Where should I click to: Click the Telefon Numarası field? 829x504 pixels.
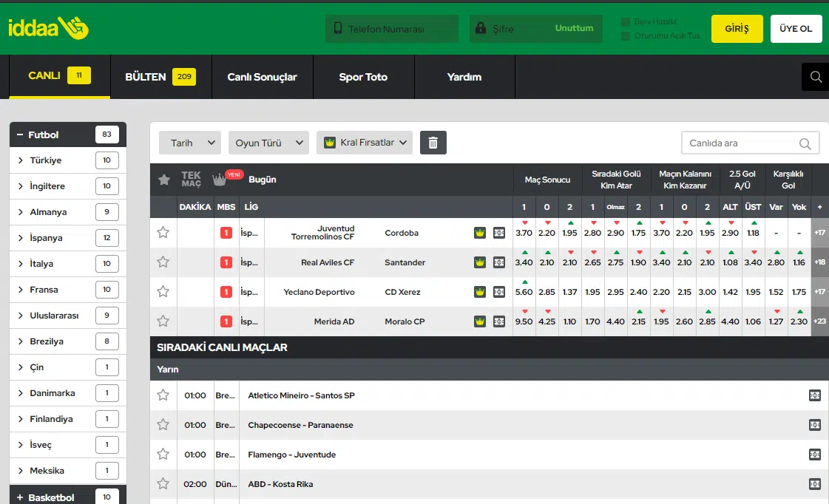(x=392, y=29)
